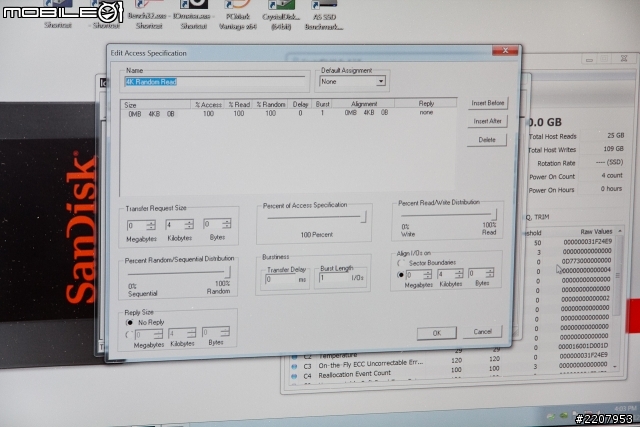The height and width of the screenshot is (427, 640).
Task: Click the Total Host Writes value 109 GB
Action: [x=613, y=149]
